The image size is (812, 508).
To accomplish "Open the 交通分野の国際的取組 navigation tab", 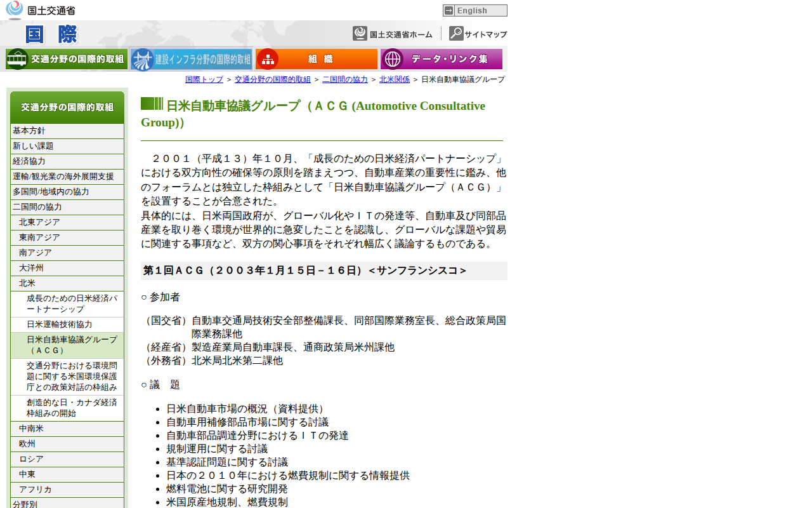I will pos(67,59).
